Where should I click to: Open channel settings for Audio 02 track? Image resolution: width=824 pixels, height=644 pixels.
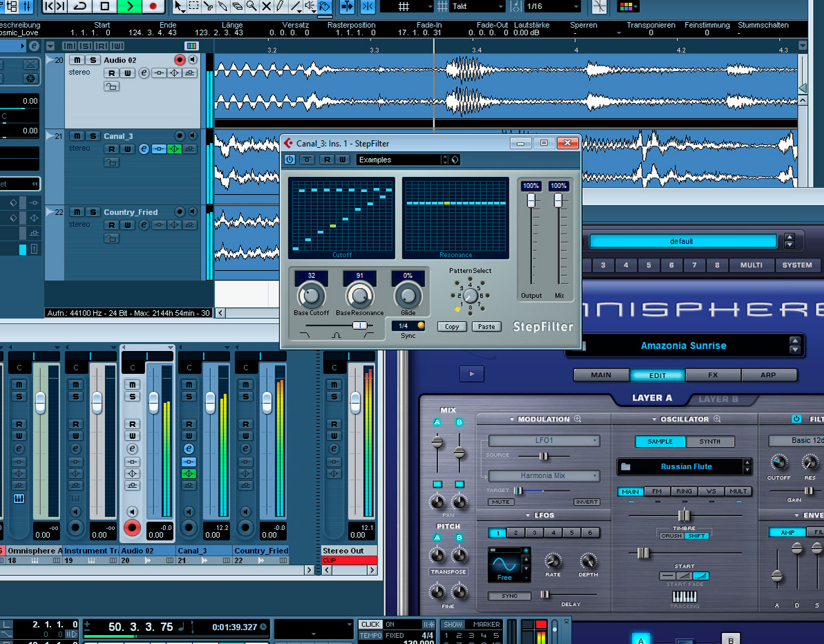click(x=144, y=73)
